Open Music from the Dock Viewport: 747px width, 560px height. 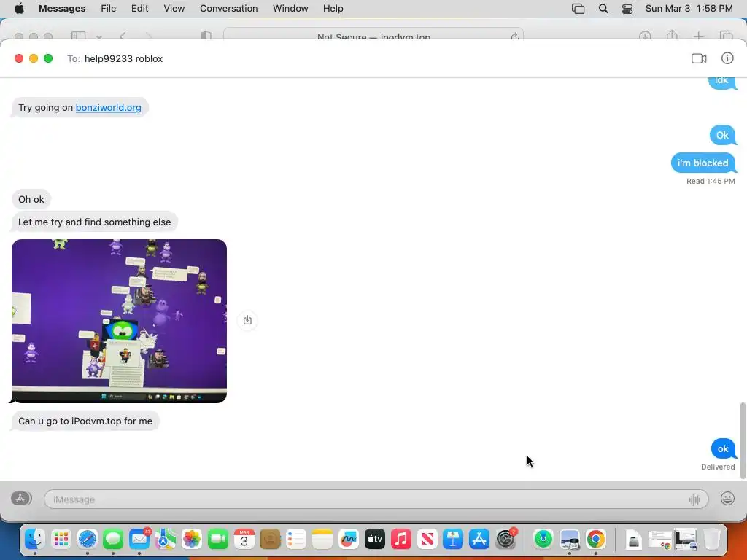[x=401, y=539]
